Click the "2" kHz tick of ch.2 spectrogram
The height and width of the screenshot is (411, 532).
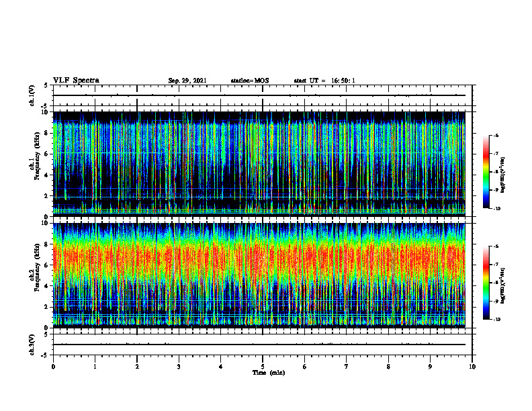tap(47, 307)
